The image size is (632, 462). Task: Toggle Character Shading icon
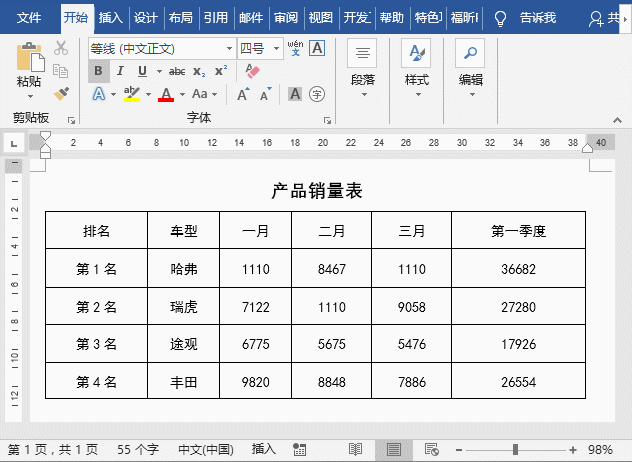click(295, 94)
